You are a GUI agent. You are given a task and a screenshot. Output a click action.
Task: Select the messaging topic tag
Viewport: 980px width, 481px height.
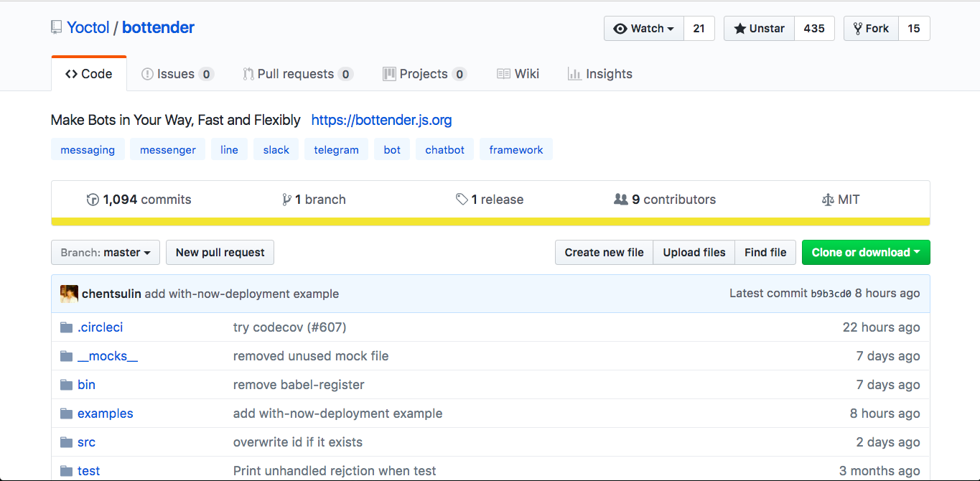coord(88,150)
